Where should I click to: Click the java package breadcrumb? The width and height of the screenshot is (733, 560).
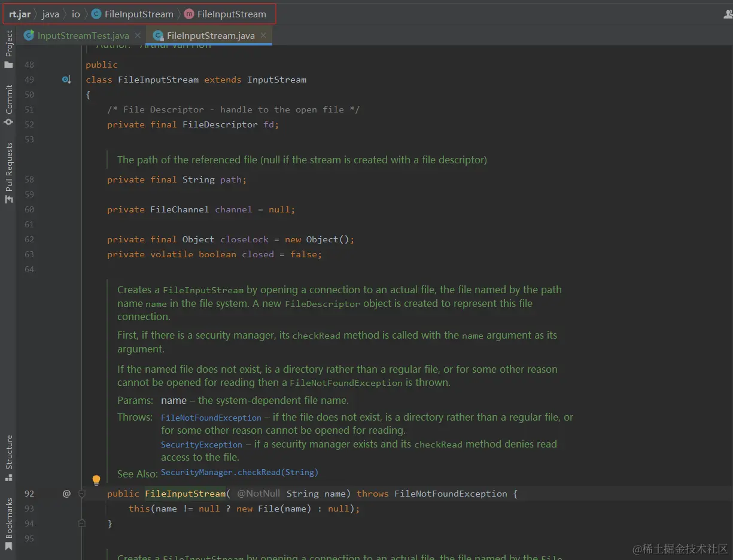[50, 14]
